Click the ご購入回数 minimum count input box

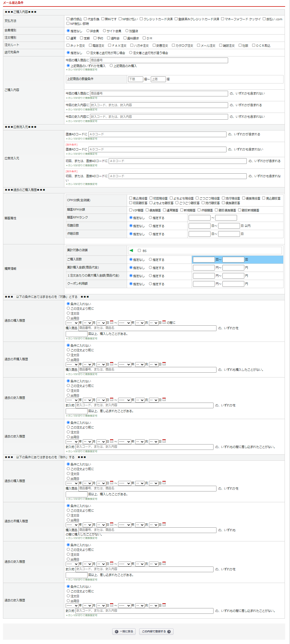[204, 259]
